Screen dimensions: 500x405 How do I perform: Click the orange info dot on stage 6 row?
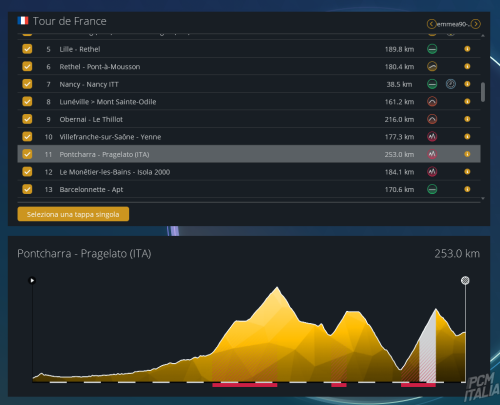(467, 66)
